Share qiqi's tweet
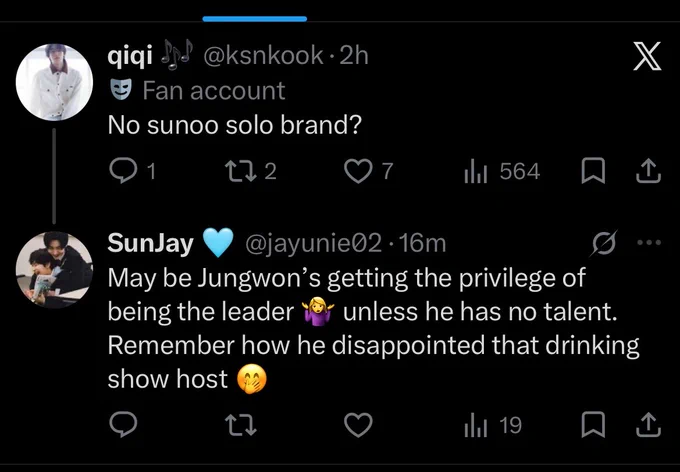Viewport: 680px width, 472px height. click(x=648, y=171)
